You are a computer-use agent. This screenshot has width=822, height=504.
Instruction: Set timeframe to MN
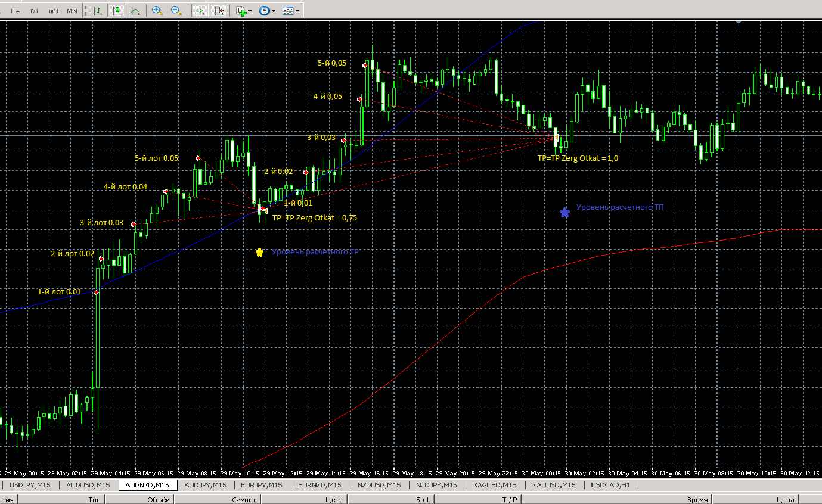72,11
